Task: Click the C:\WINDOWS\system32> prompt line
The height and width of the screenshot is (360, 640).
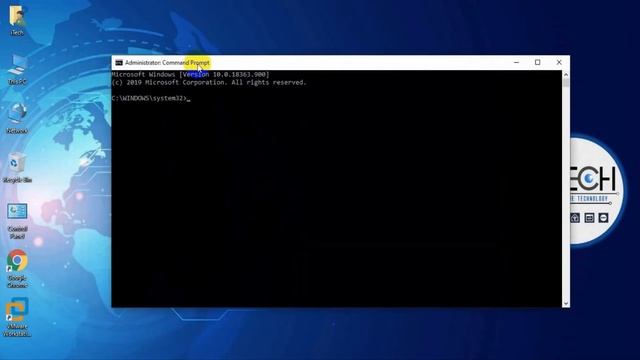Action: [x=151, y=98]
